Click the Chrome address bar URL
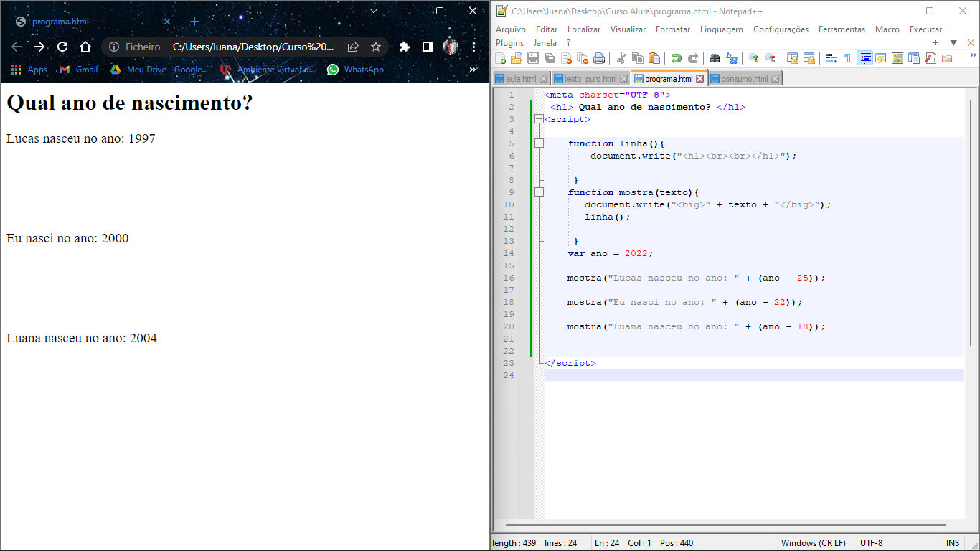This screenshot has width=980, height=551. tap(253, 47)
